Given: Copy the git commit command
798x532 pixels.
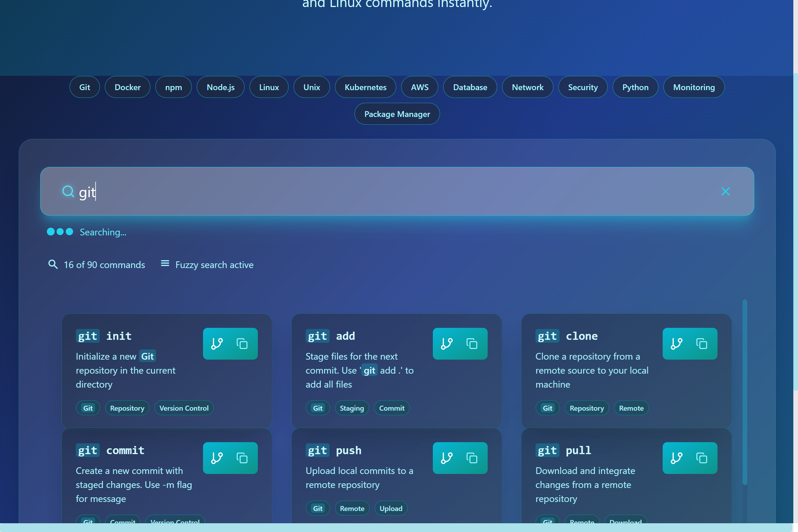Looking at the screenshot, I should coord(242,458).
